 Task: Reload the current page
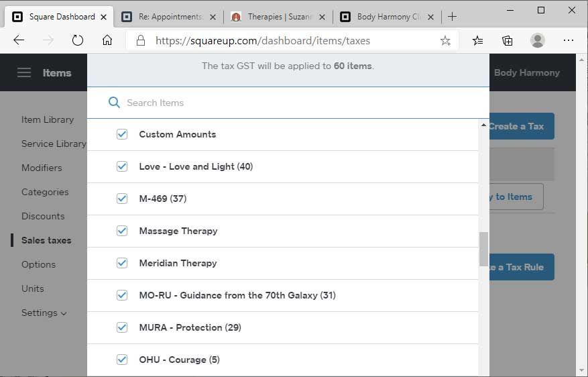[78, 40]
